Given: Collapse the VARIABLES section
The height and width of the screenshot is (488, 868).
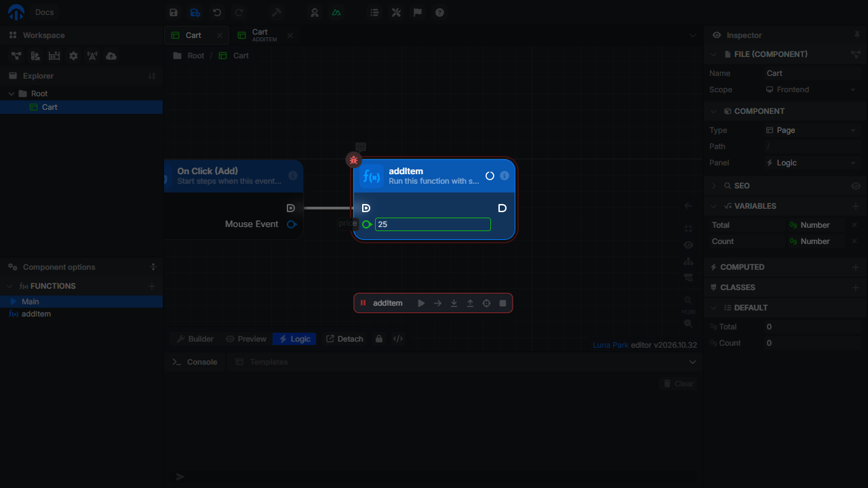Looking at the screenshot, I should 713,206.
